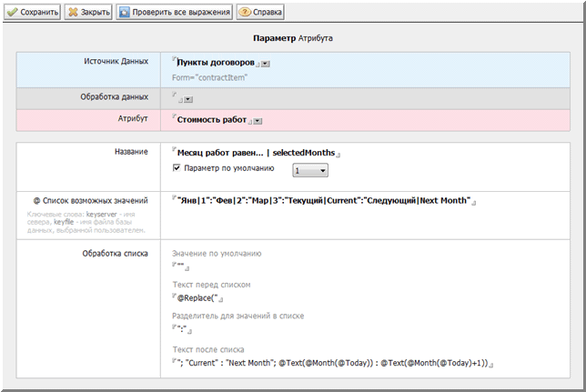The width and height of the screenshot is (586, 392).
Task: Open the default parameter number combo box
Action: (x=310, y=170)
